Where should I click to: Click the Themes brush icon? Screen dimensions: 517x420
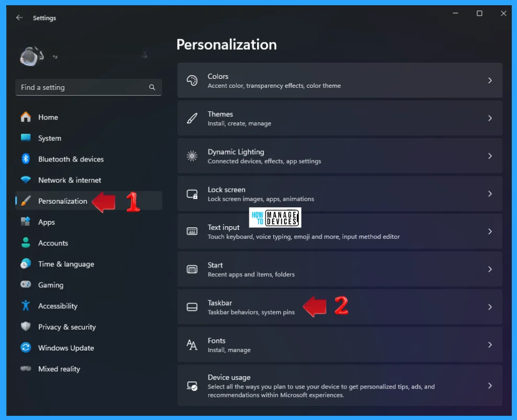(192, 118)
